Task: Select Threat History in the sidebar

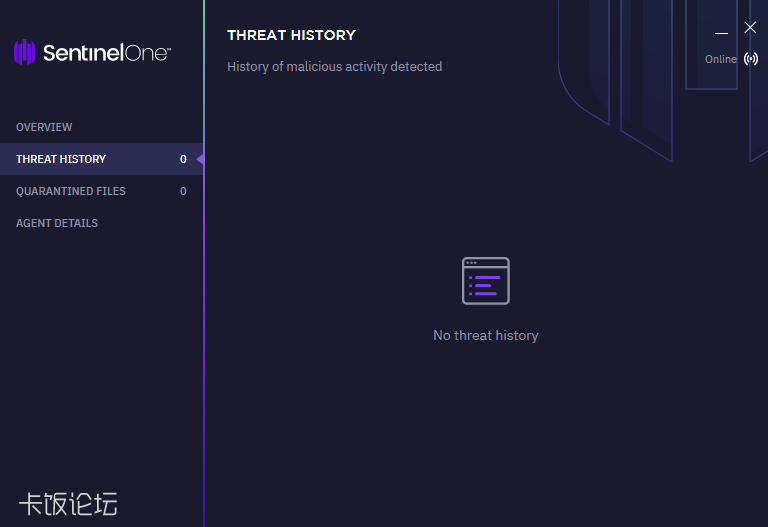Action: point(61,159)
